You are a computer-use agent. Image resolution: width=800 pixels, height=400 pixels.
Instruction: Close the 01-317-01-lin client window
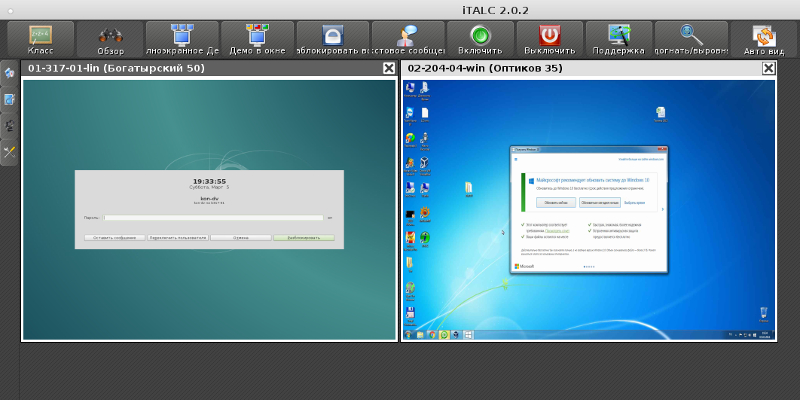click(x=389, y=68)
